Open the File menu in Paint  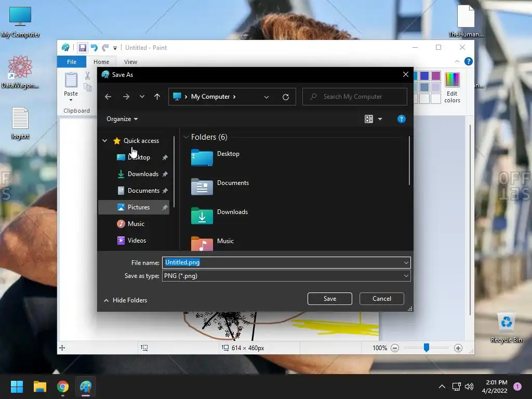(x=72, y=62)
